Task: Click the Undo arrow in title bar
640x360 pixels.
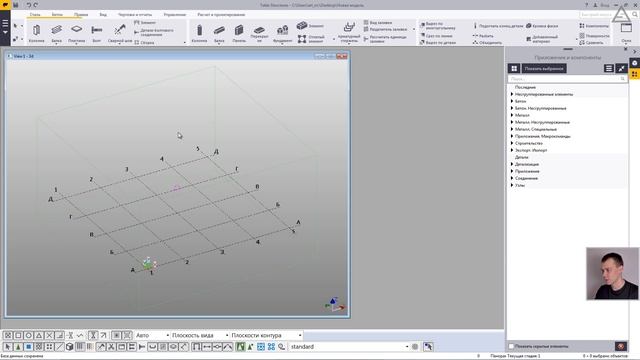Action: [x=29, y=5]
